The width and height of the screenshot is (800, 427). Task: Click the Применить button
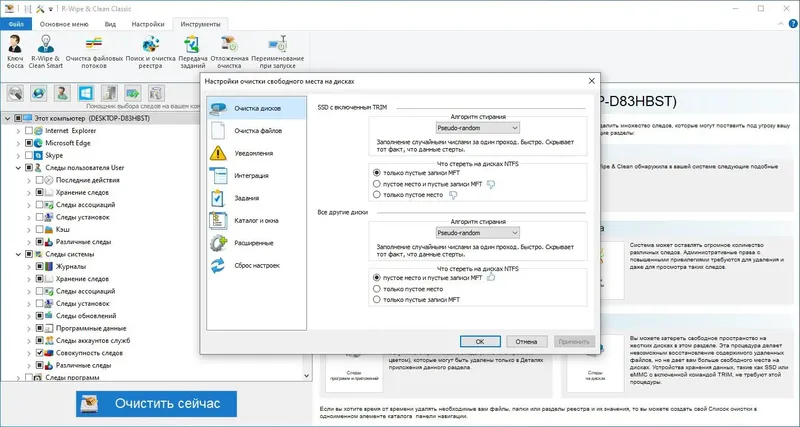coord(574,341)
